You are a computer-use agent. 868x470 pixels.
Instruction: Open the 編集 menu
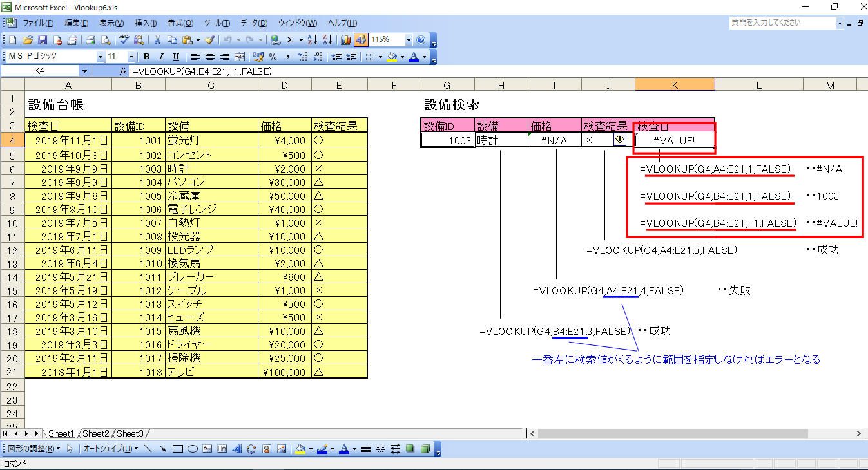click(x=77, y=23)
